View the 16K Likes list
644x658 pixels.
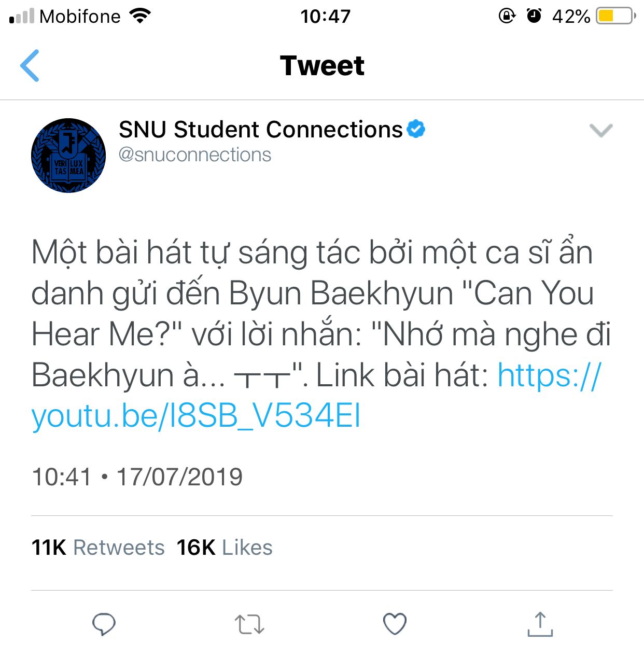pyautogui.click(x=225, y=548)
